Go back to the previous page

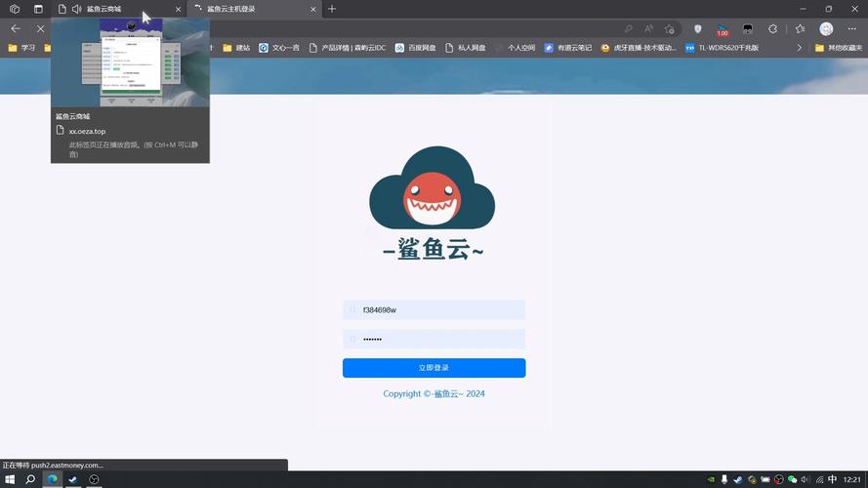16,28
